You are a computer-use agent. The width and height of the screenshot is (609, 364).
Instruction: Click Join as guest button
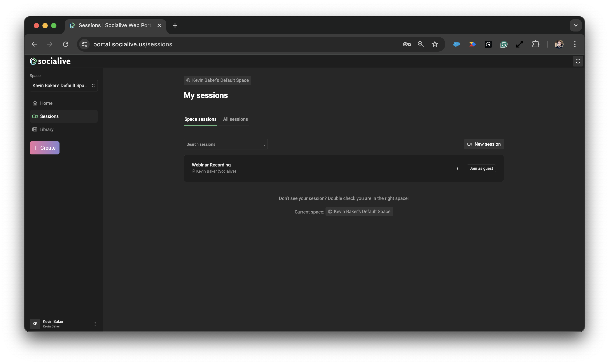click(481, 168)
